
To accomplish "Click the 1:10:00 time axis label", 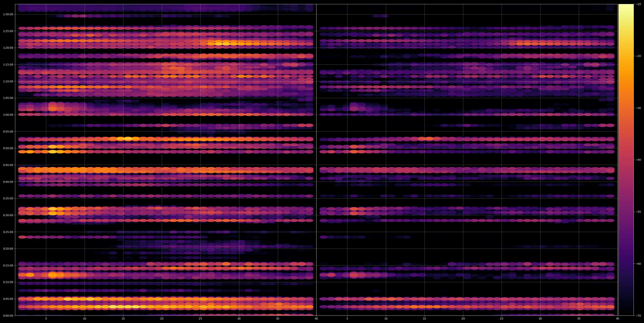I will click(x=8, y=81).
